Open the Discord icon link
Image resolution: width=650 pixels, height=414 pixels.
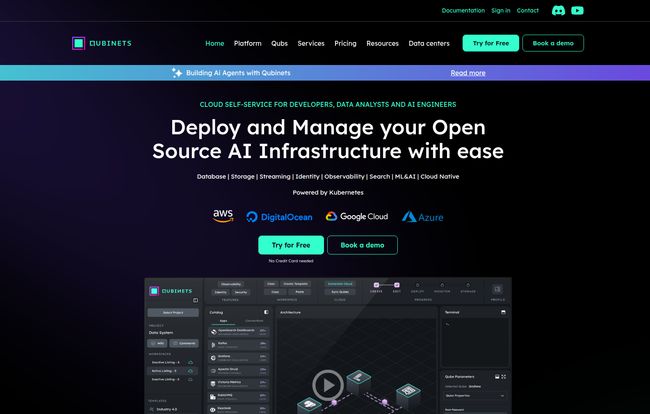[x=558, y=10]
